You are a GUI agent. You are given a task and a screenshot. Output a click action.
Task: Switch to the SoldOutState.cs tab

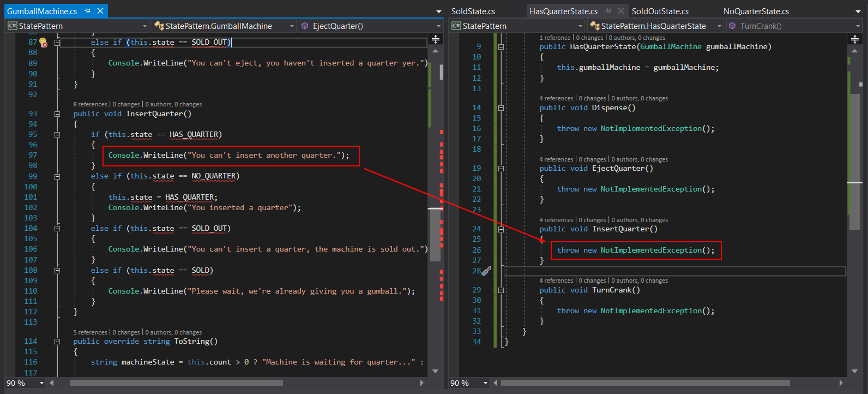pyautogui.click(x=660, y=11)
